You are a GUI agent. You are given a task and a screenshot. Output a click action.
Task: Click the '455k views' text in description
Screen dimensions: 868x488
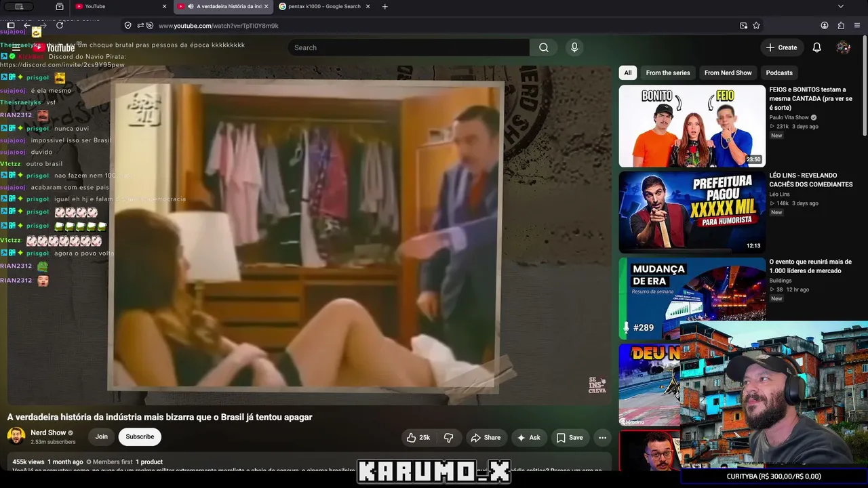tap(28, 462)
